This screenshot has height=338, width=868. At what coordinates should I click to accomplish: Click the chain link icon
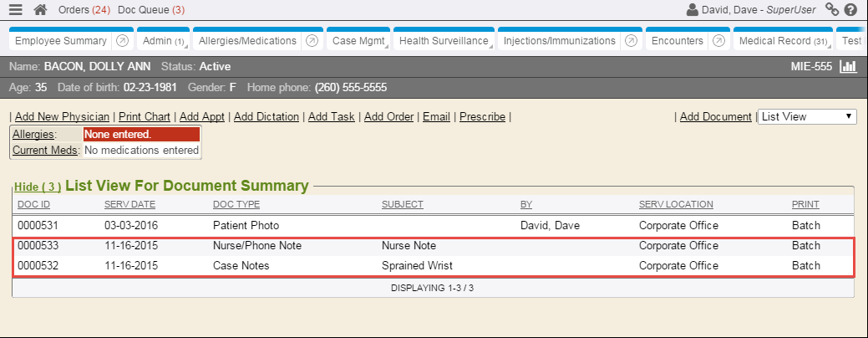pos(831,10)
